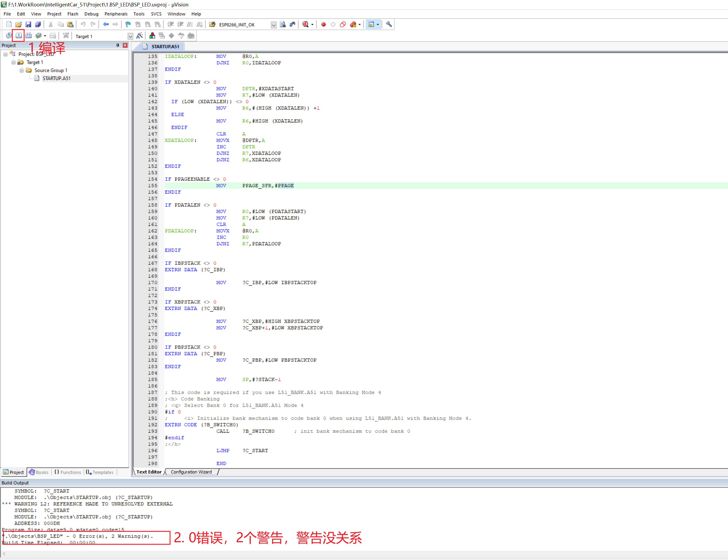Place cursor on line 196 LJMP ?C_START
Screen dimensions: 728x560
(x=242, y=450)
